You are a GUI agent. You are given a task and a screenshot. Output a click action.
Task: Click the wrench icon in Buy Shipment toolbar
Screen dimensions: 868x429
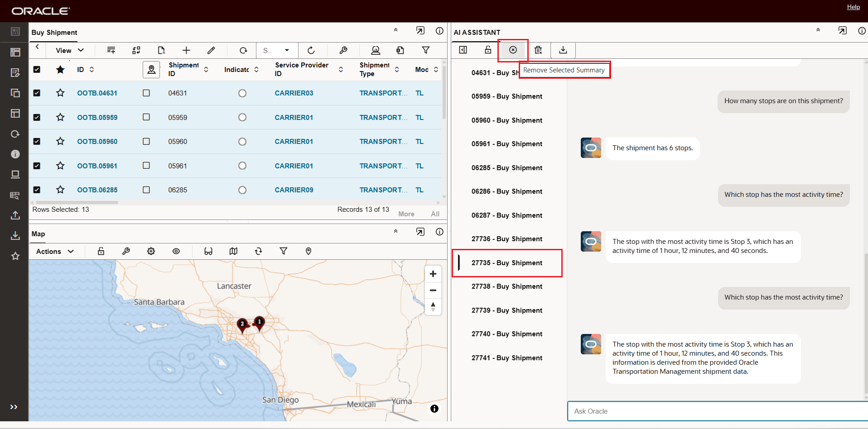343,50
